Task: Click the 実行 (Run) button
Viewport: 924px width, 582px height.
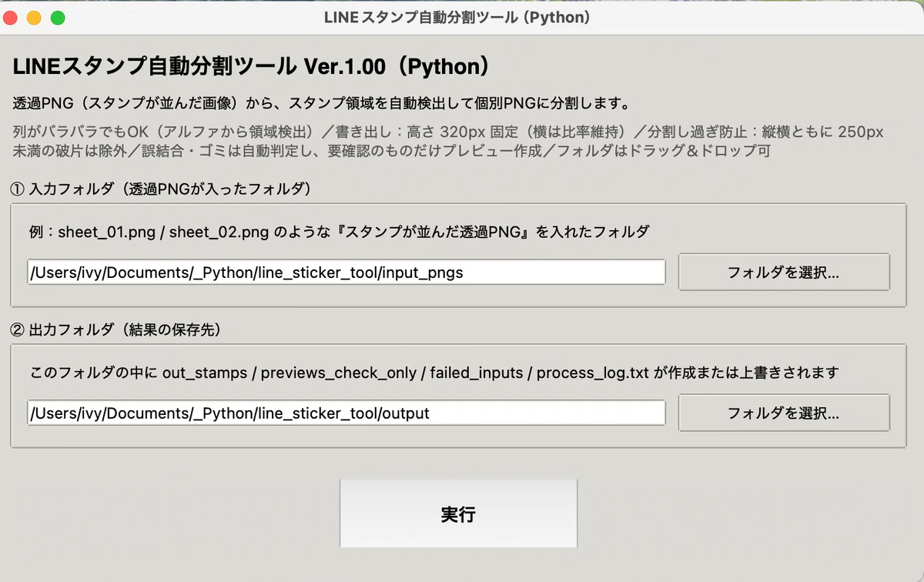Action: (x=458, y=514)
